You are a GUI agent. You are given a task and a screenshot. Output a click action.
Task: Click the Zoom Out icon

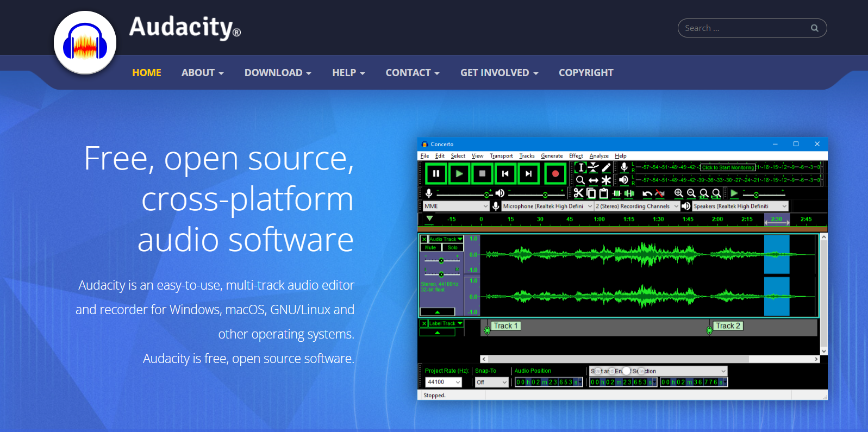691,193
